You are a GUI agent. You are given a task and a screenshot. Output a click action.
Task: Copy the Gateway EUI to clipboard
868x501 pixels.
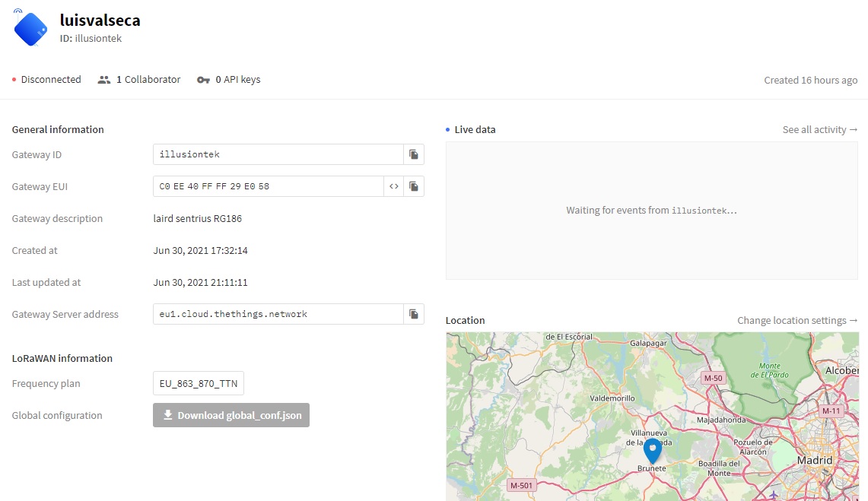414,186
